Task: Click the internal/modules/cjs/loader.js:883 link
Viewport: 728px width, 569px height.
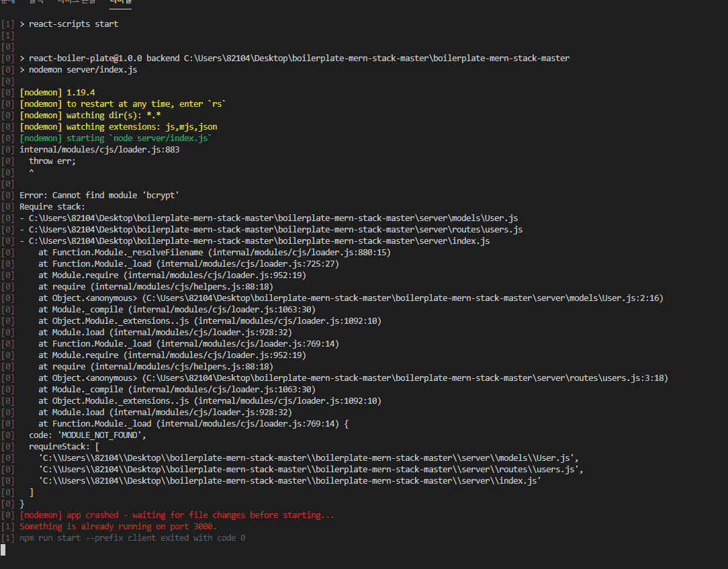Action: click(x=99, y=149)
